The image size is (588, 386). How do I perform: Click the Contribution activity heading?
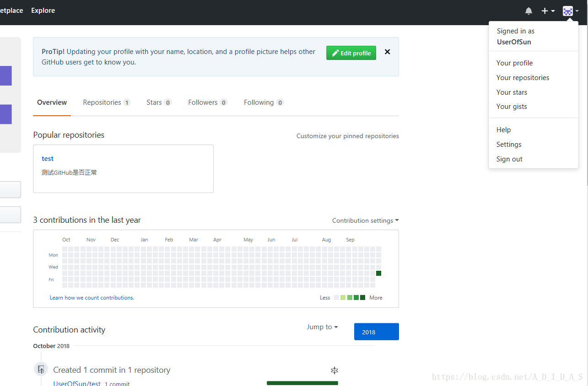pyautogui.click(x=69, y=330)
